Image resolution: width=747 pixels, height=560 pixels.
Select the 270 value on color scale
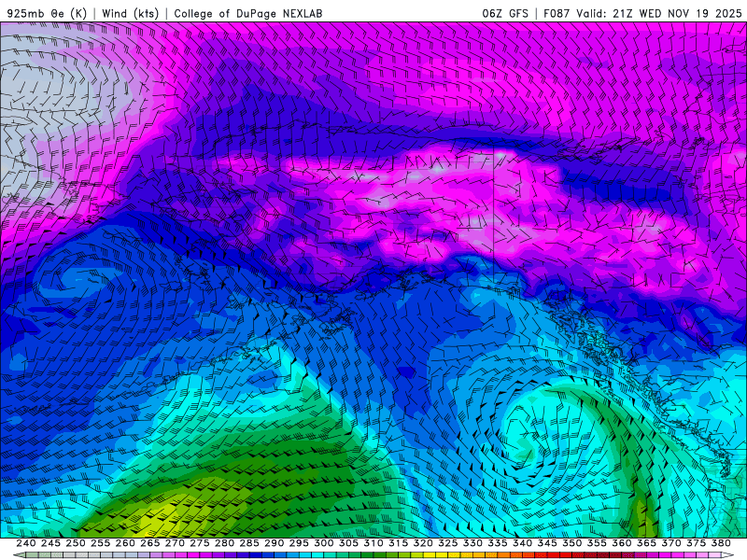[x=175, y=543]
